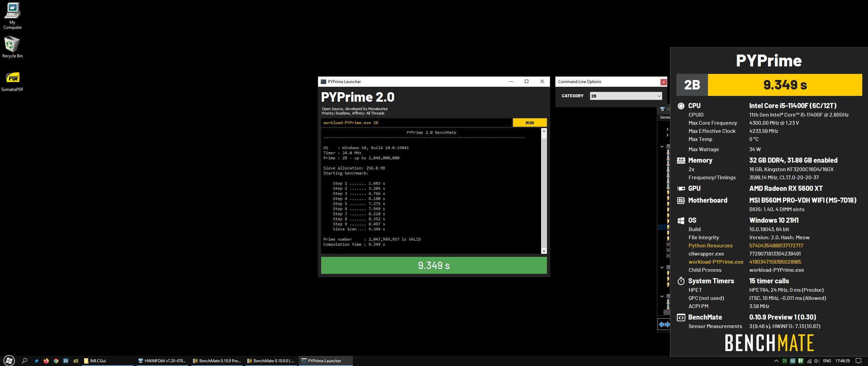Launch SumatraPDF from the desktop

click(x=13, y=81)
